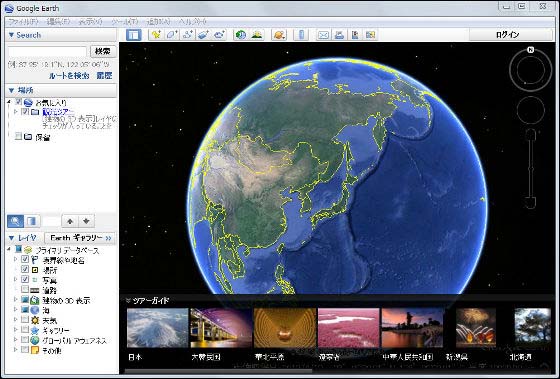Open the 編集(E) menu
The height and width of the screenshot is (379, 560).
click(x=58, y=22)
